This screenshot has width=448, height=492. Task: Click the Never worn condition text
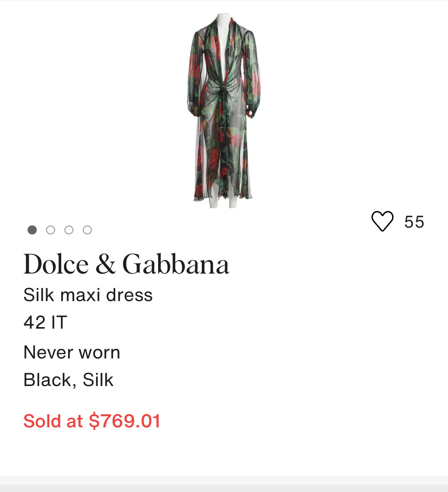pyautogui.click(x=72, y=352)
